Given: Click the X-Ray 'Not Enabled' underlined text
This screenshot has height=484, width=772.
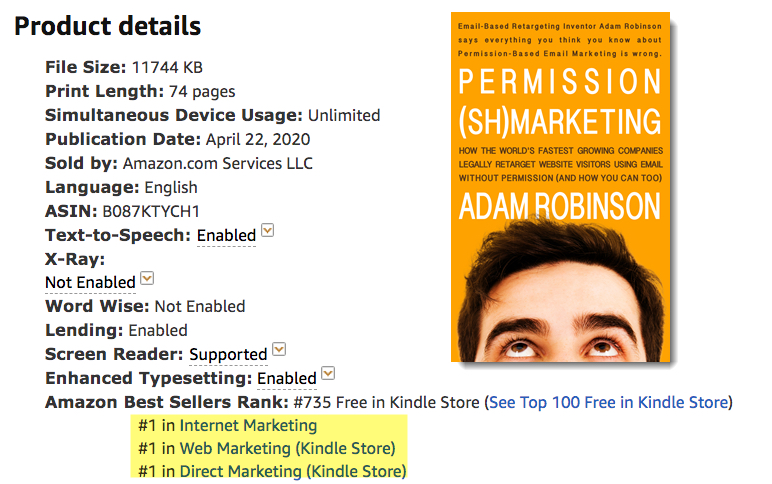Looking at the screenshot, I should [x=90, y=283].
